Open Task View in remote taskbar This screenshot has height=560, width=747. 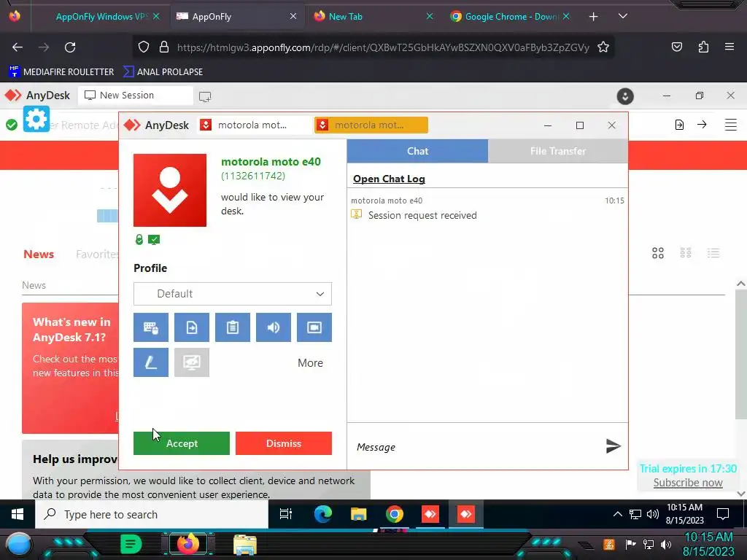pos(286,514)
